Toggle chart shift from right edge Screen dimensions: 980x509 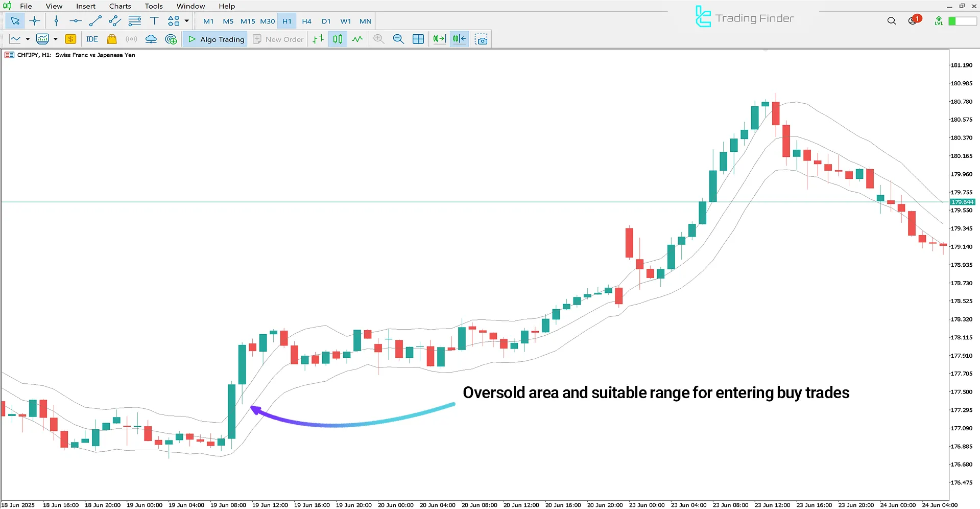pyautogui.click(x=459, y=39)
